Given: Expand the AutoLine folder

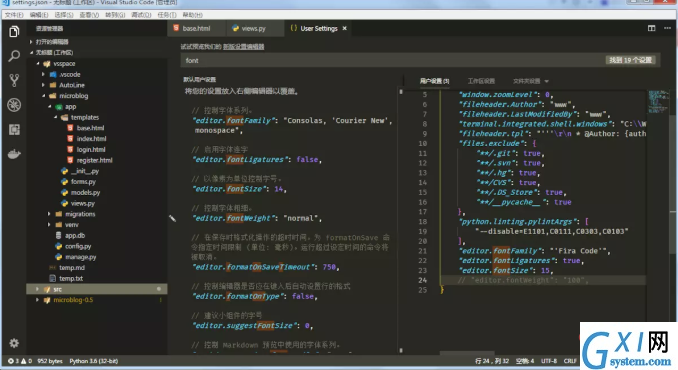Looking at the screenshot, I should (43, 85).
